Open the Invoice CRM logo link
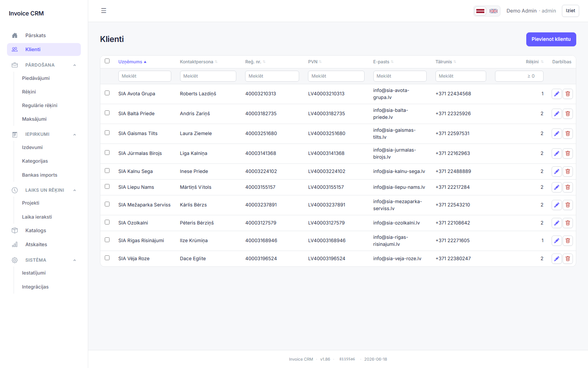 tap(26, 13)
